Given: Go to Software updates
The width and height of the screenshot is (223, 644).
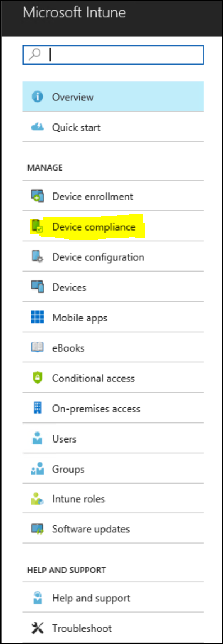Looking at the screenshot, I should pos(113,529).
